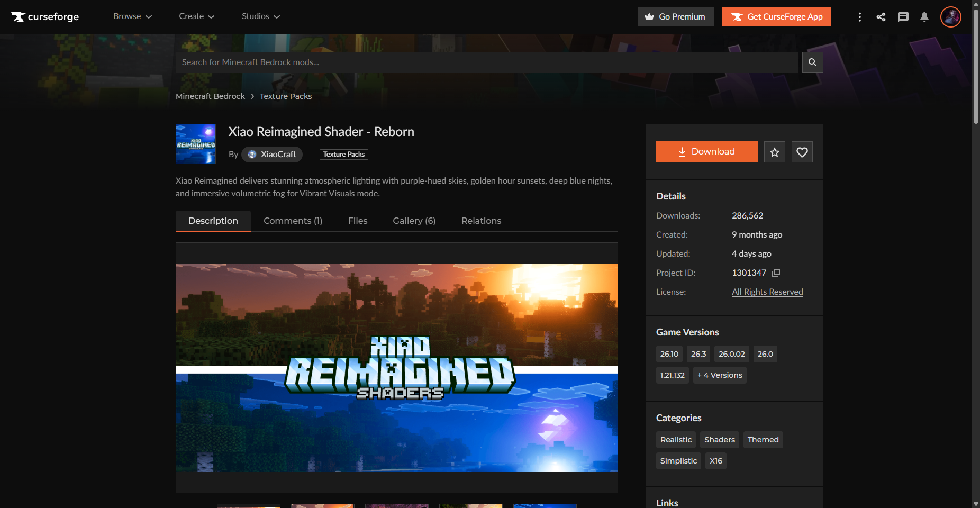Expand the Studios menu

[261, 16]
